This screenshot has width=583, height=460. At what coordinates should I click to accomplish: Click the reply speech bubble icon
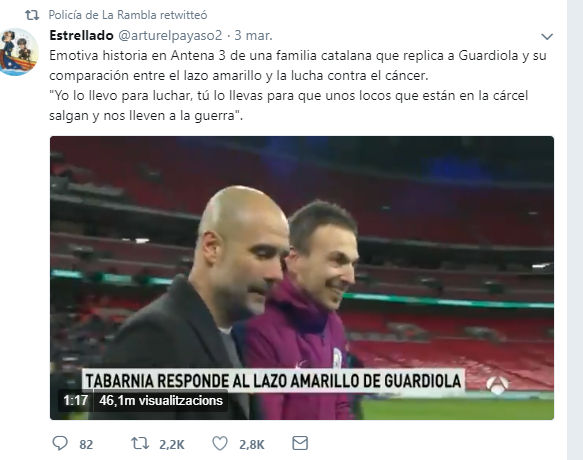point(60,443)
